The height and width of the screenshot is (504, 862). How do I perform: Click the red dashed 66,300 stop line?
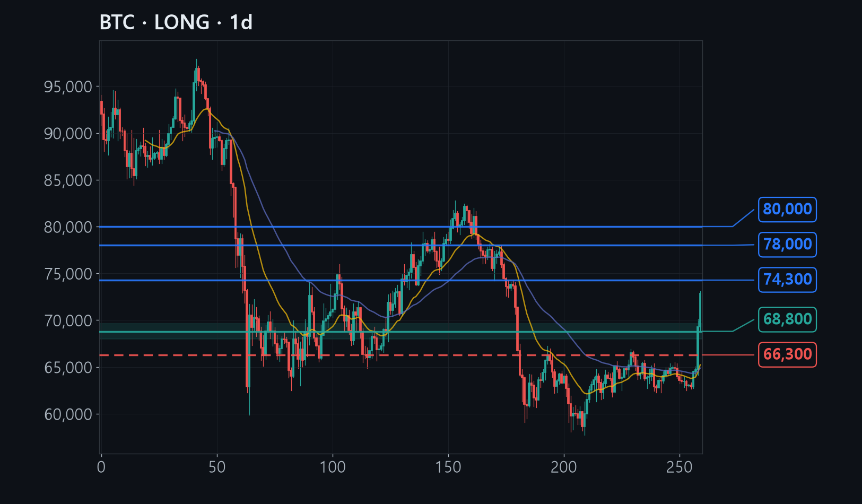coord(400,355)
